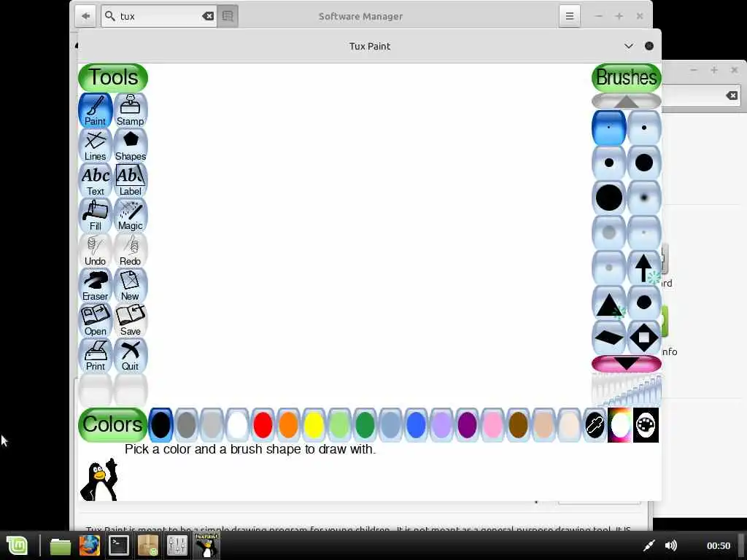Select the diamond with square brush
The image size is (747, 560).
[644, 338]
